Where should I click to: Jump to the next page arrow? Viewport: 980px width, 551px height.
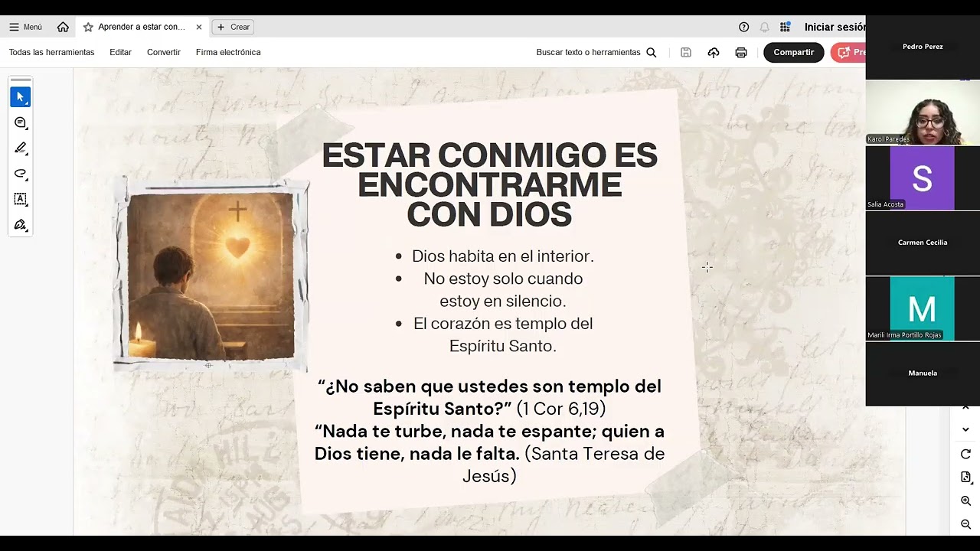click(x=965, y=429)
